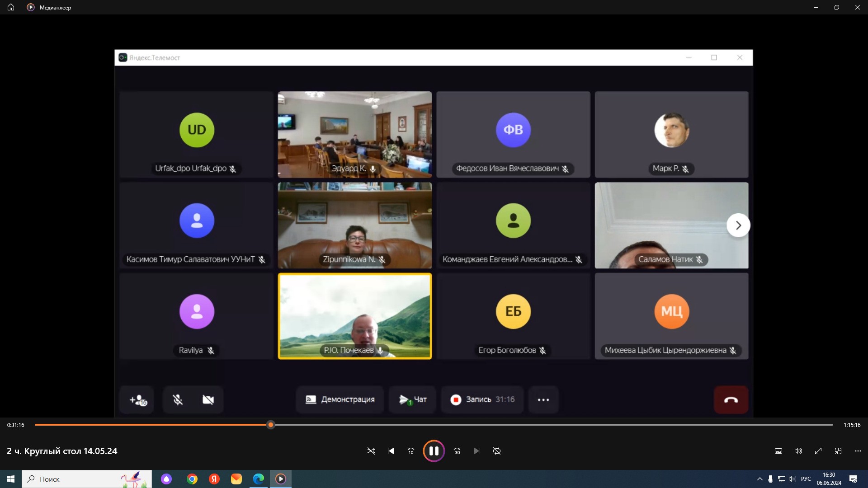Skip forward 30 seconds
Screen dimensions: 868x488
(457, 451)
